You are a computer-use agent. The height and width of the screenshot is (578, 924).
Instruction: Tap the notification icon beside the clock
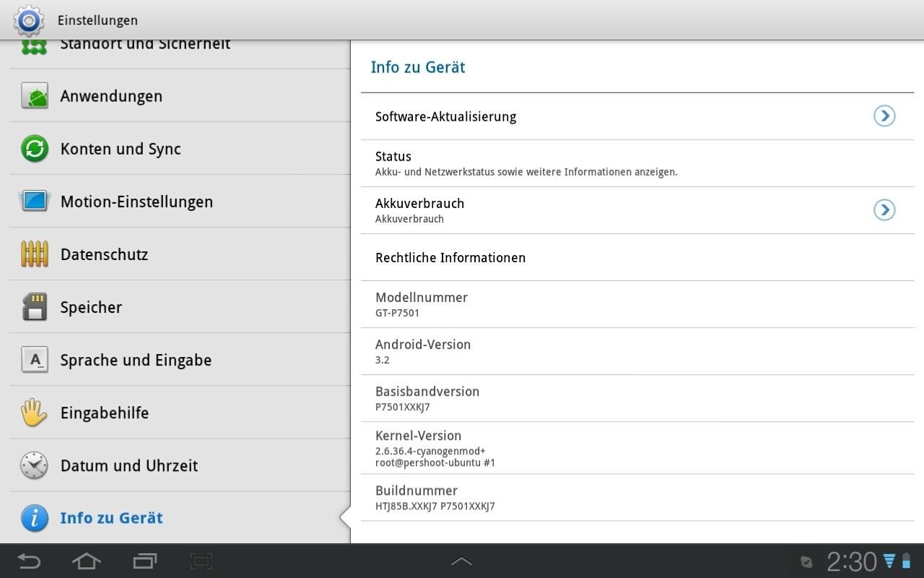[807, 562]
